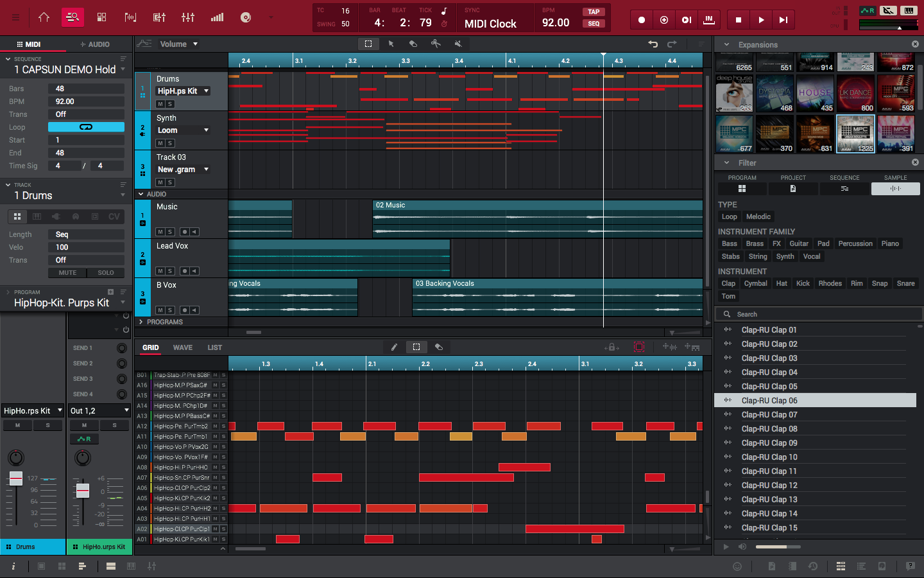Open the Volume automation parameter dropdown
Viewport: 924px width, 578px height.
[x=177, y=44]
